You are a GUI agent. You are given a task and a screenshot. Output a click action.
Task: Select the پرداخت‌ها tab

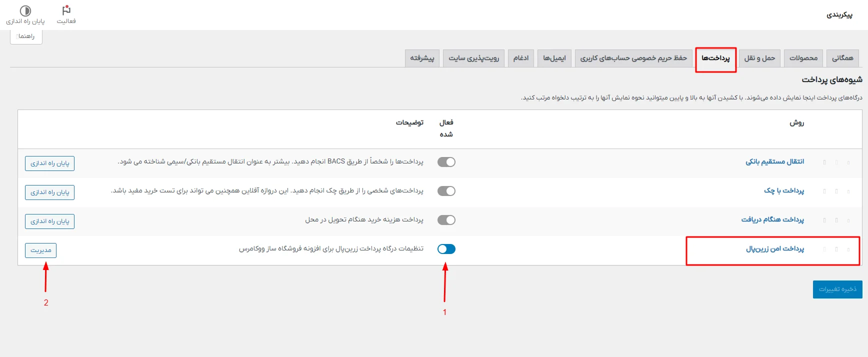click(x=715, y=58)
